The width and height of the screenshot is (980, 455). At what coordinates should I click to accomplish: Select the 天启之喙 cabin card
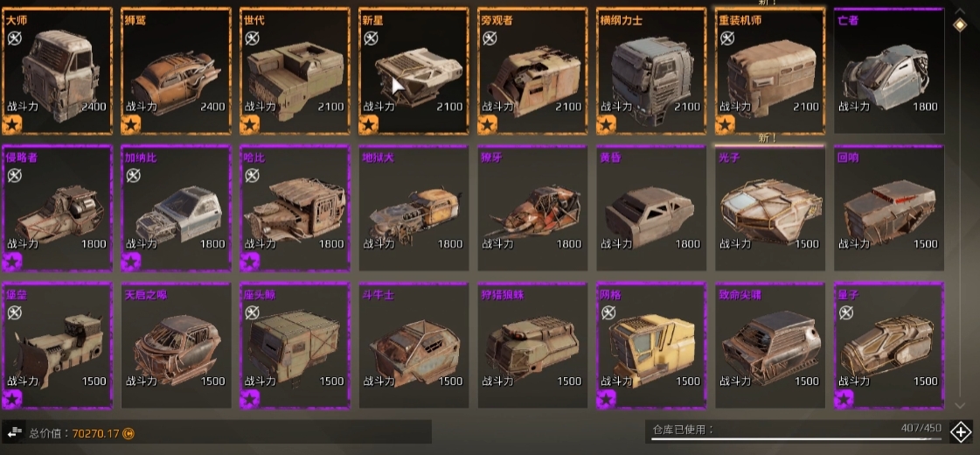pyautogui.click(x=173, y=346)
